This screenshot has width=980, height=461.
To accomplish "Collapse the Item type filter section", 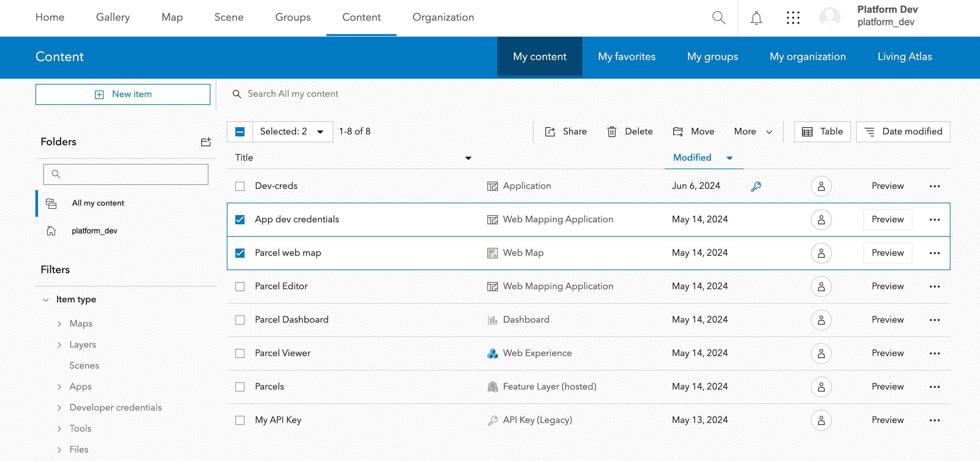I will 46,300.
